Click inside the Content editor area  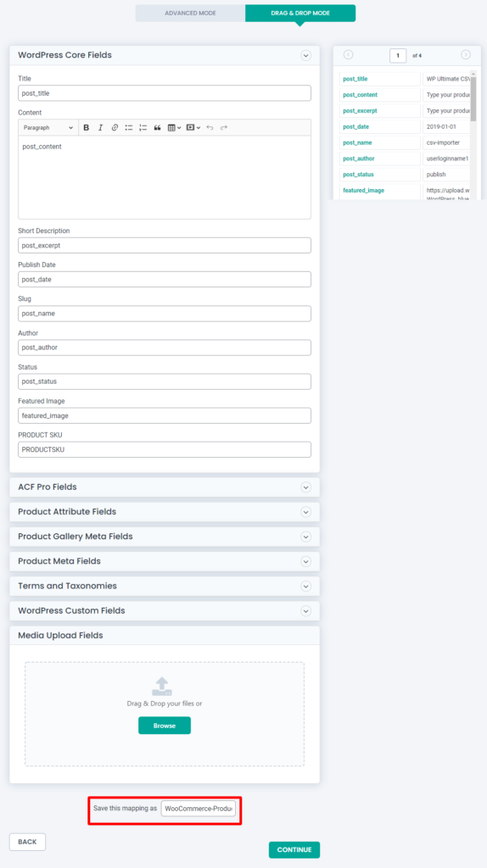point(165,177)
